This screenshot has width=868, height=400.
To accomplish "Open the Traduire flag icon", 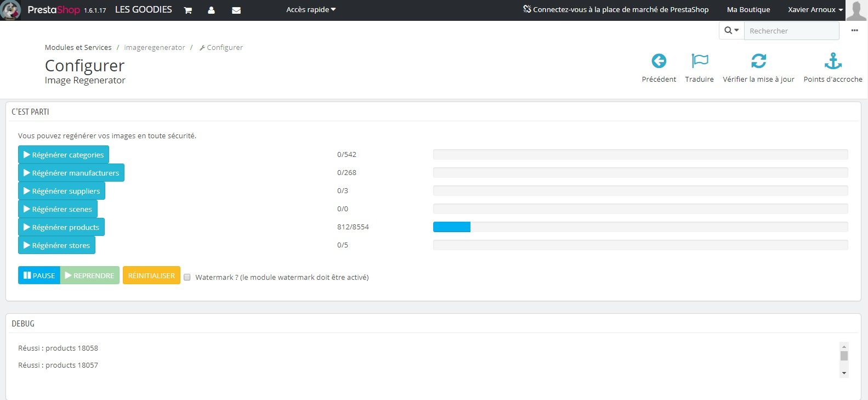I will point(700,61).
